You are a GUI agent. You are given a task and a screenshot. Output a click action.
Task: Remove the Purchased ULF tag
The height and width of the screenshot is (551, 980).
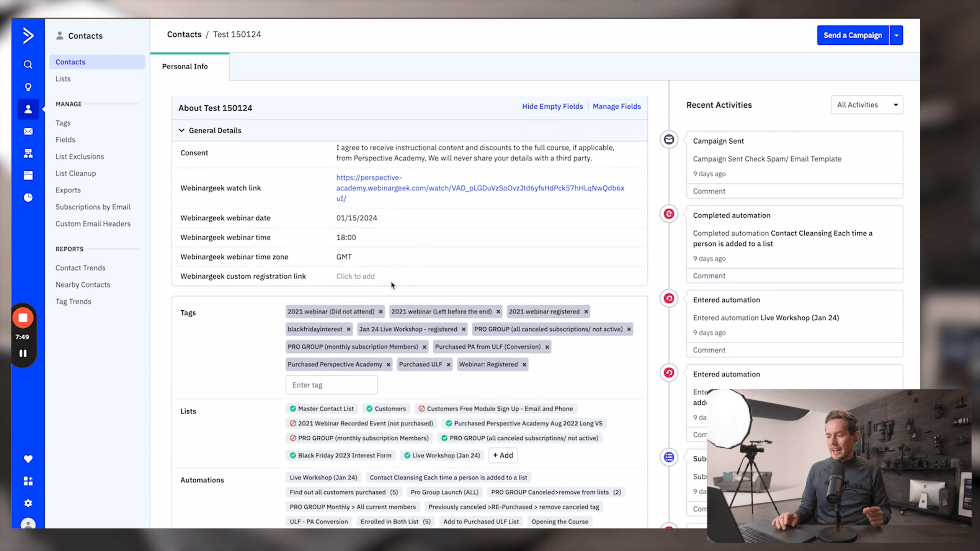[x=448, y=365]
